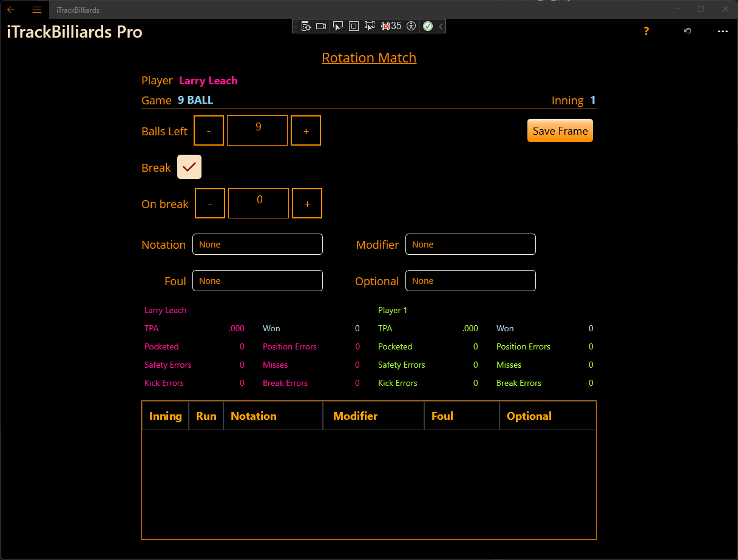Open the three-dots more options menu
Image resolution: width=738 pixels, height=560 pixels.
tap(723, 31)
